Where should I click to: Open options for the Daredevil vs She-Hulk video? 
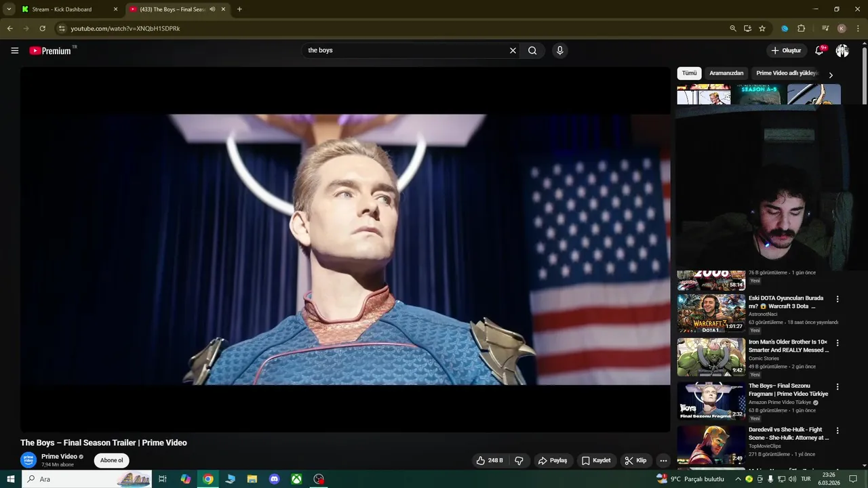(837, 430)
